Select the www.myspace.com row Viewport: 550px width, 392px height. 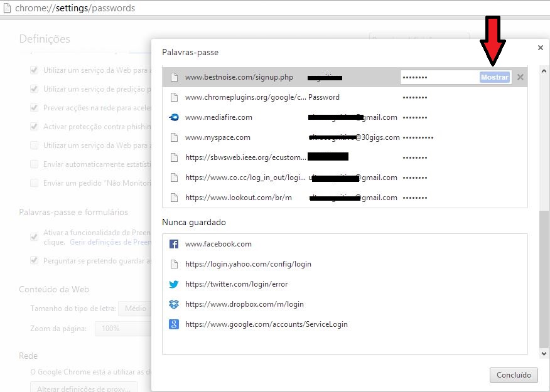(345, 137)
